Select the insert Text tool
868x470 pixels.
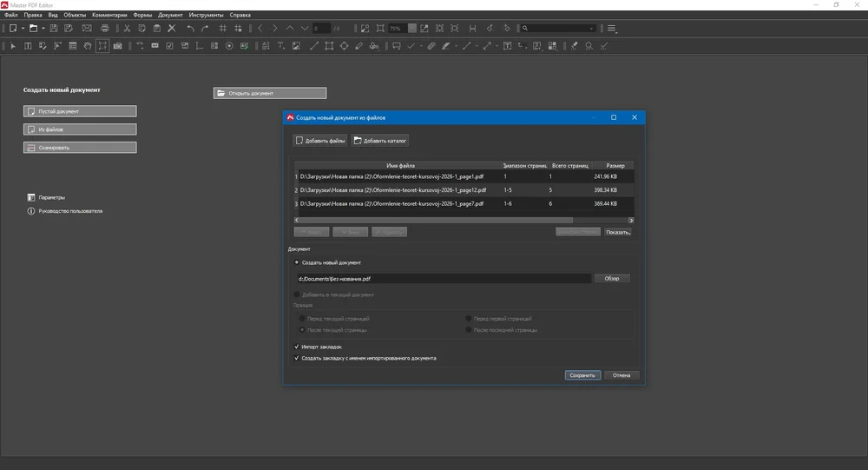tap(281, 46)
